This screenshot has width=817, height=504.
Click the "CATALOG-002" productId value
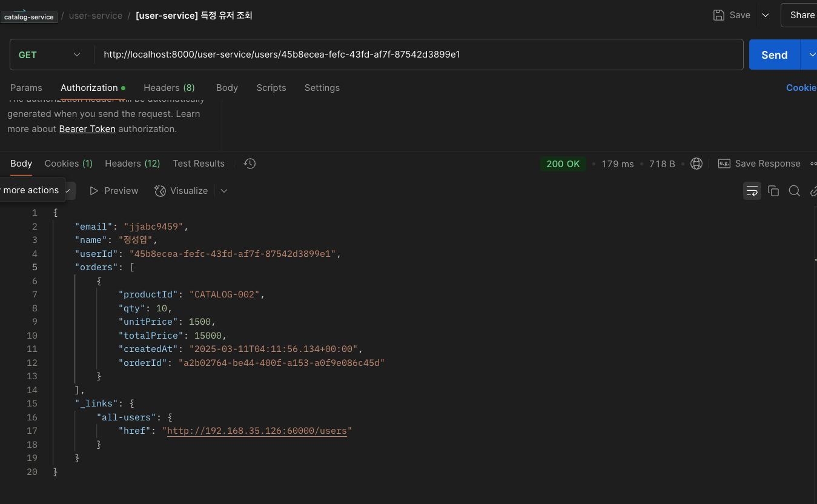[x=225, y=294]
